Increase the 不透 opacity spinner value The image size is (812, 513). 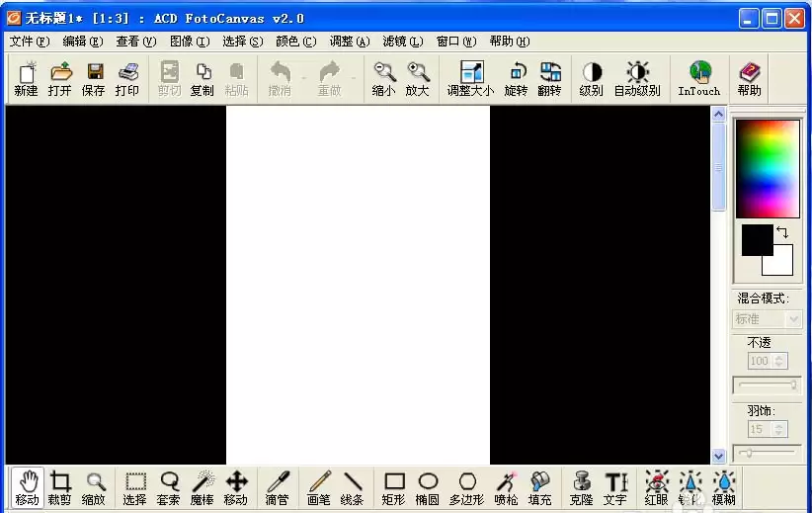[779, 357]
